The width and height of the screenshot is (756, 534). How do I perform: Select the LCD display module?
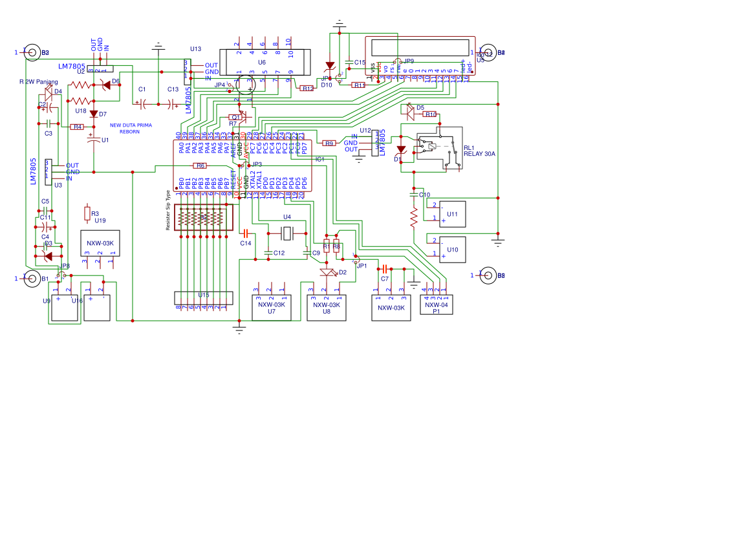(420, 56)
